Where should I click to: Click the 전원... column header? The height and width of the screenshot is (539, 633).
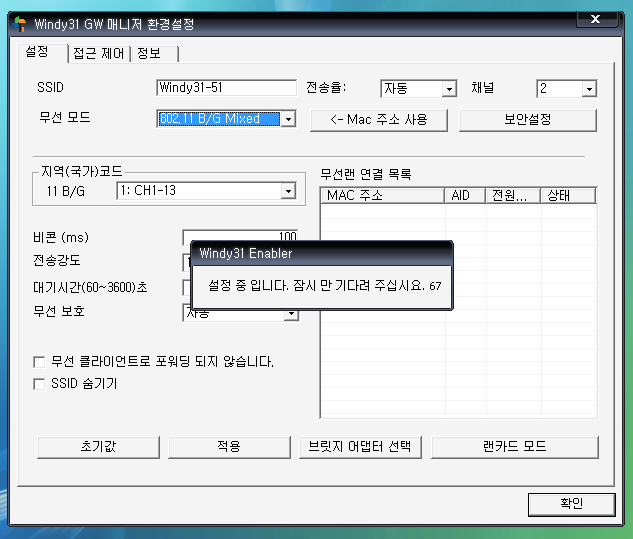513,195
